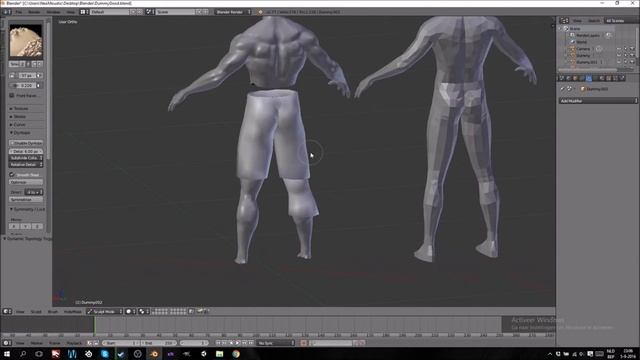Click the OpenGL render icon in 3D header
The image size is (640, 360).
(200, 311)
